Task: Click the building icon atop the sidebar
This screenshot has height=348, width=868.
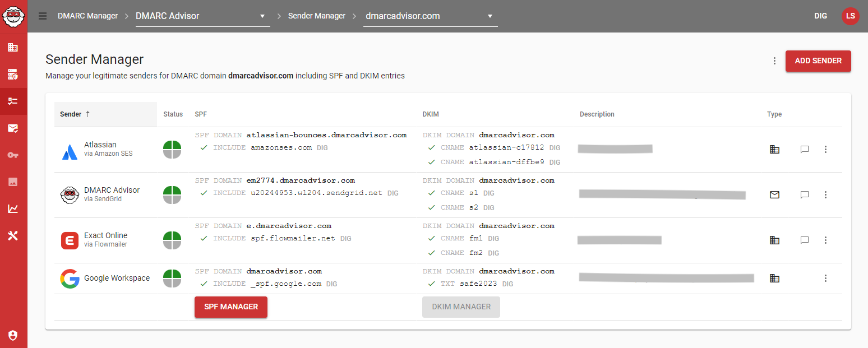Action: [x=13, y=47]
